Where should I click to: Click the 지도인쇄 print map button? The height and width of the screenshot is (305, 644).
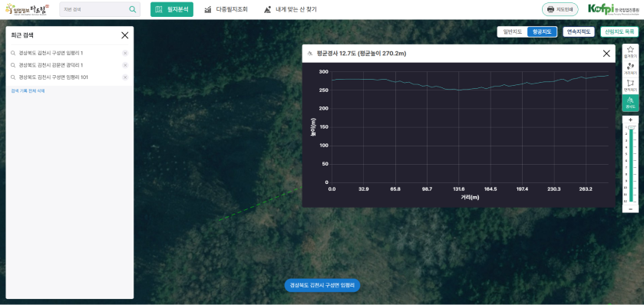(x=560, y=9)
